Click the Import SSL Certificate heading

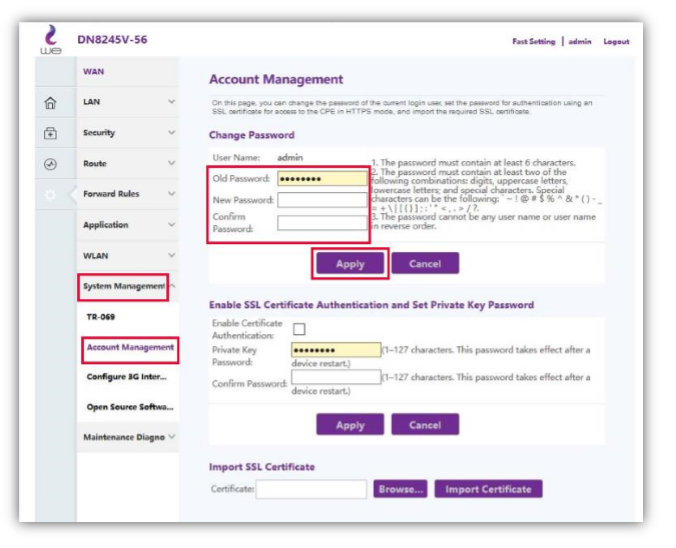tap(262, 467)
